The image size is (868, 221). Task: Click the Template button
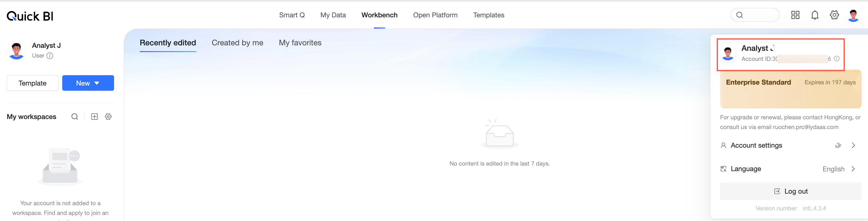pos(32,83)
